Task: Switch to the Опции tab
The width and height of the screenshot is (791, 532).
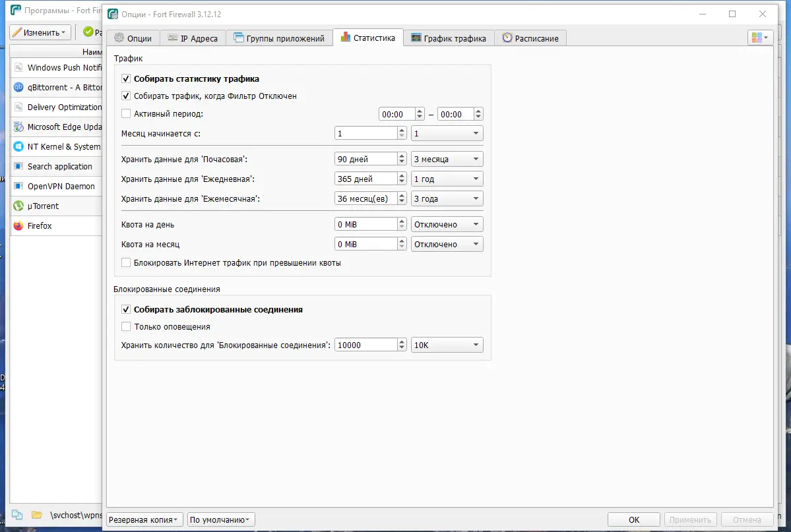Action: point(133,38)
